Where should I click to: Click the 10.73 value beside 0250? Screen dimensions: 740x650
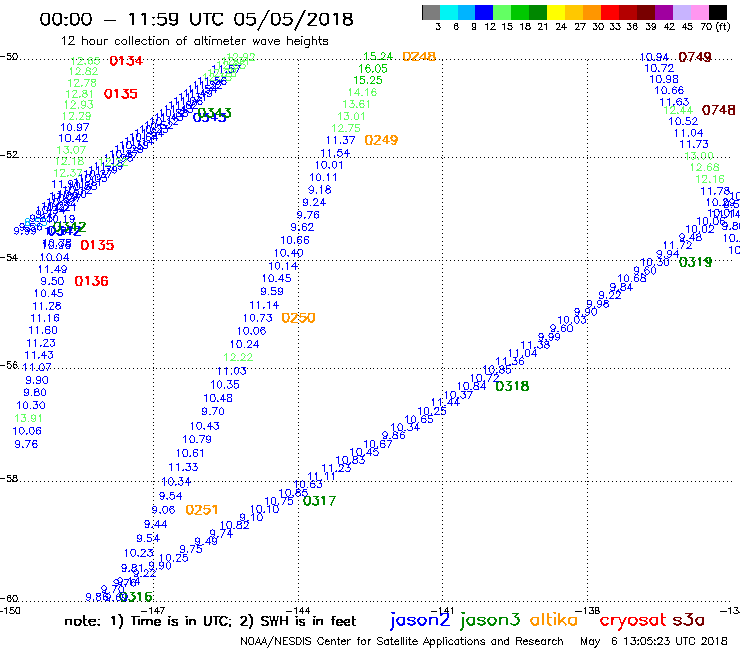[258, 318]
